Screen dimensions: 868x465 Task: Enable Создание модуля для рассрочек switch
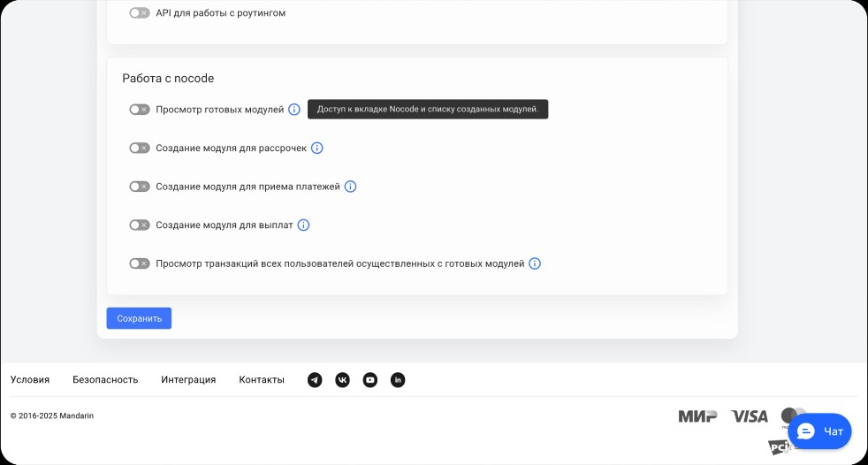140,148
